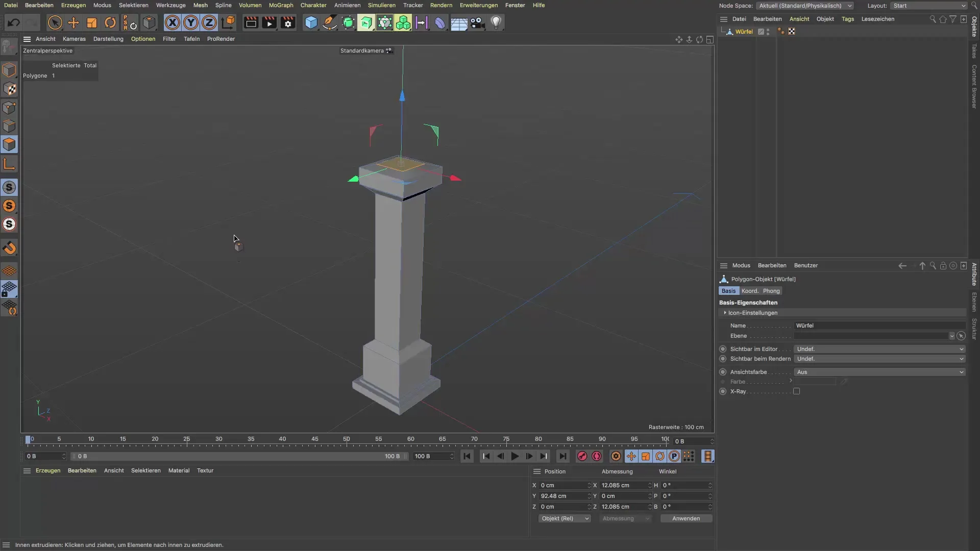Switch the coordinate system icon
This screenshot has height=551, width=980.
click(x=228, y=22)
